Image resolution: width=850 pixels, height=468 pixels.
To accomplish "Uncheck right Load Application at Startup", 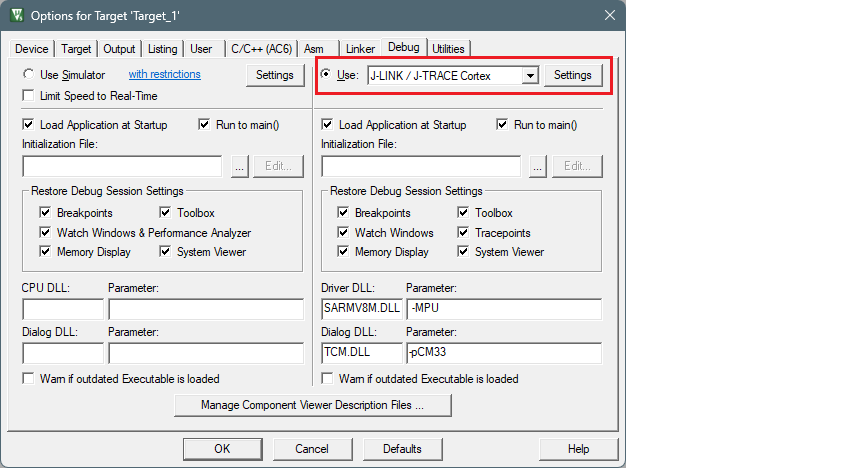I will [x=328, y=125].
